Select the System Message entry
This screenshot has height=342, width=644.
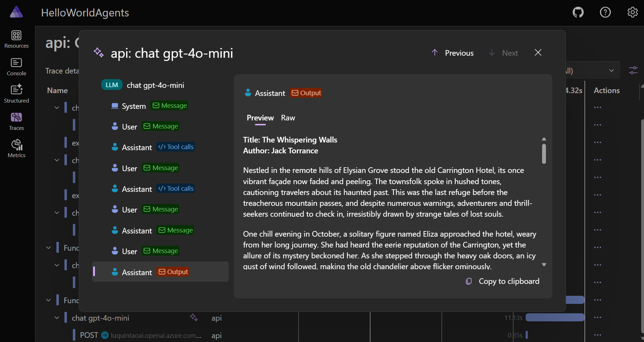pyautogui.click(x=150, y=106)
